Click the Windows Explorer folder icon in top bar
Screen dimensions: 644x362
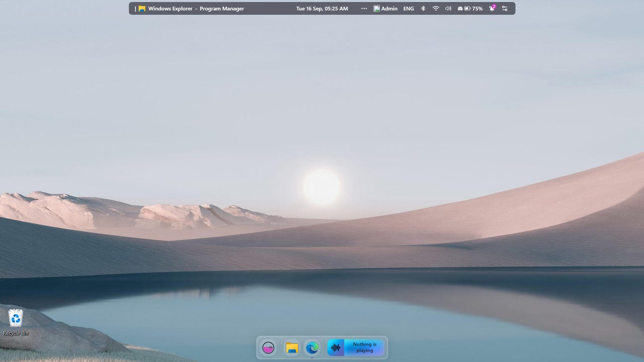click(142, 9)
